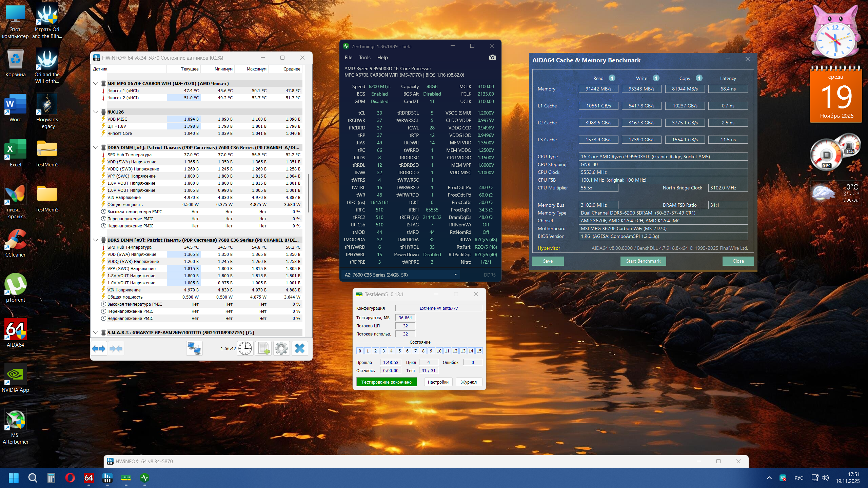Toggle TestMem5 thread 15 status box
Viewport: 868px width, 488px height.
coord(479,351)
